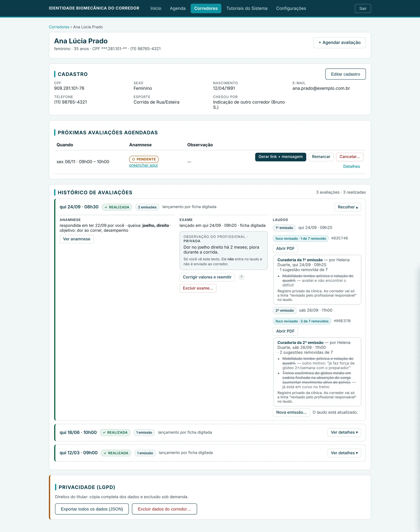The height and width of the screenshot is (532, 420).
Task: Click the 1ª emissão label
Action: pyautogui.click(x=284, y=228)
